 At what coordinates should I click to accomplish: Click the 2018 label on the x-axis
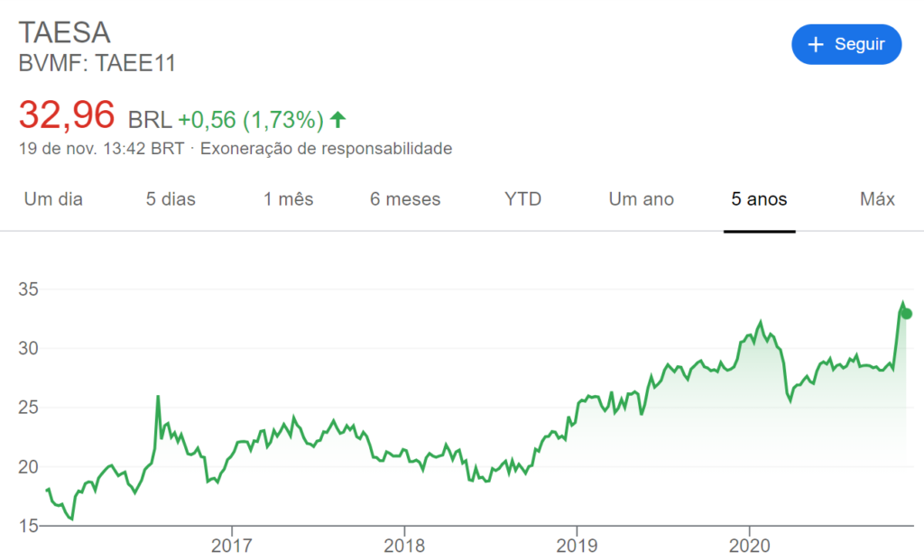pyautogui.click(x=404, y=546)
